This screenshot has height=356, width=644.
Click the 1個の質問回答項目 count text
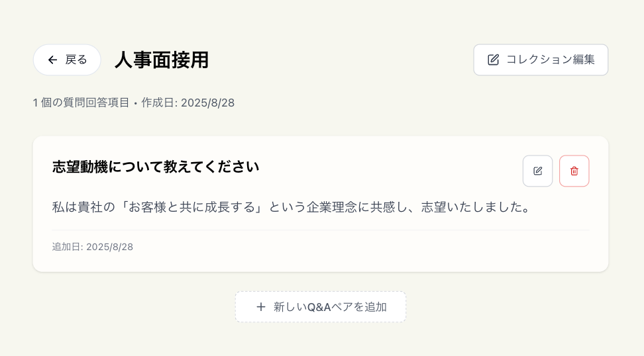(81, 103)
